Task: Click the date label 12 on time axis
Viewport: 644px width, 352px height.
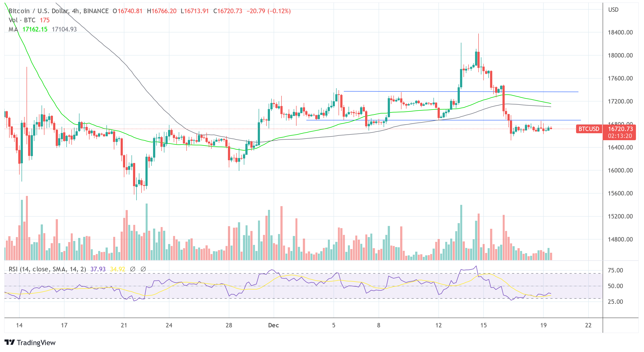Action: tap(438, 325)
